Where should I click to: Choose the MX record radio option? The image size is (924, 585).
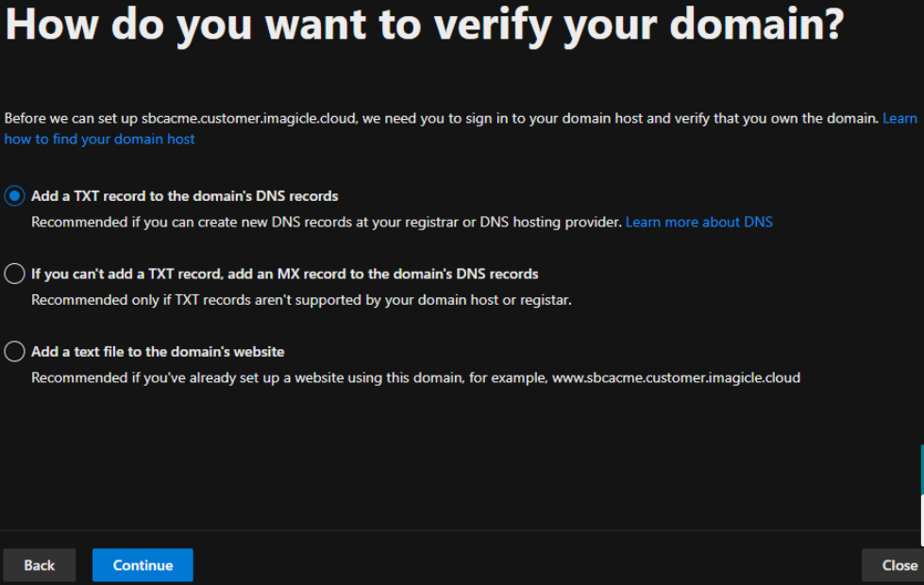point(14,275)
